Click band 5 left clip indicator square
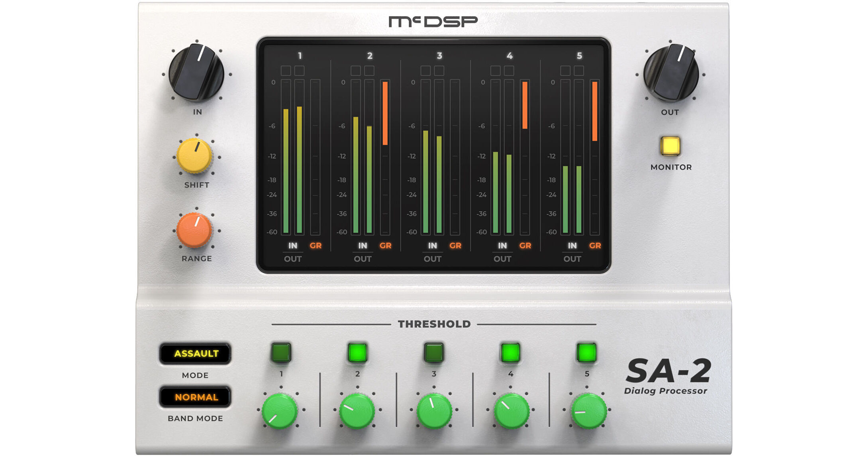 pyautogui.click(x=565, y=71)
